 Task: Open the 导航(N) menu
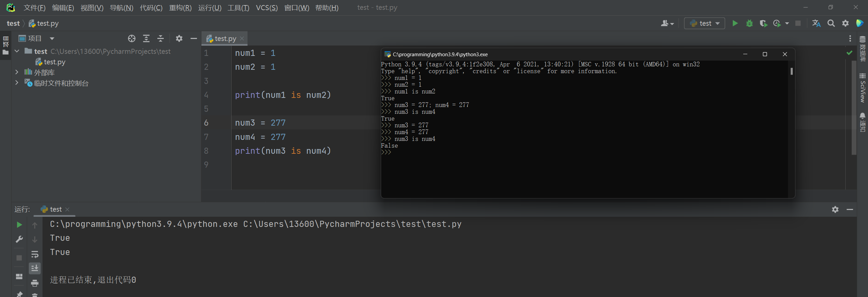[x=121, y=7]
